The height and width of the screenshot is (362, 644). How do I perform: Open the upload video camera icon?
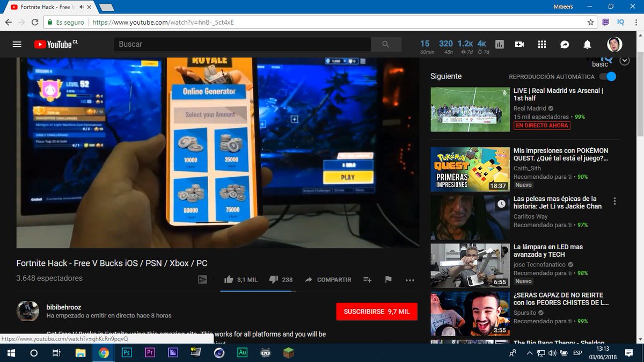[519, 45]
